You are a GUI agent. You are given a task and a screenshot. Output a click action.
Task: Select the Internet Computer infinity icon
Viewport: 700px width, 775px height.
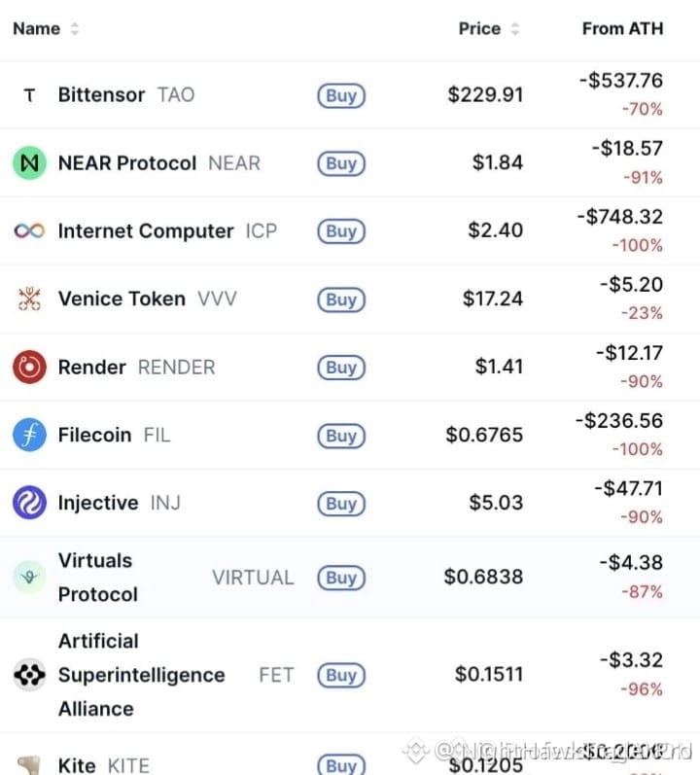tap(29, 230)
